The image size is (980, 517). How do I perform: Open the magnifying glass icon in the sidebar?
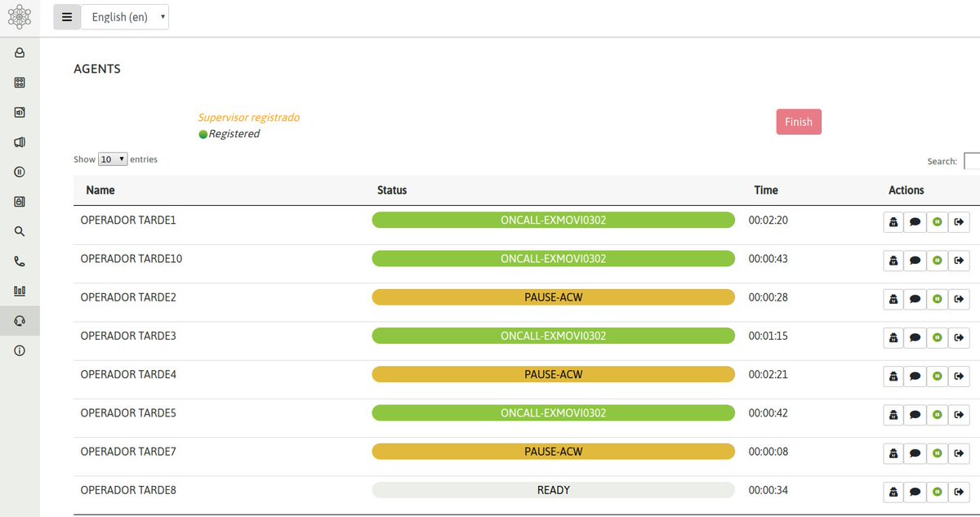click(20, 231)
